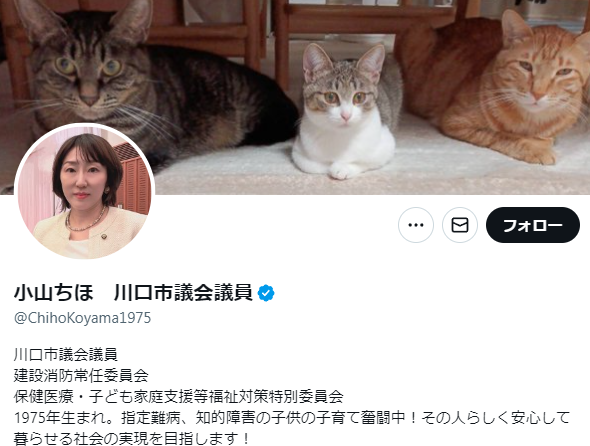The width and height of the screenshot is (590, 446).
Task: Follow this account with the フォロー button
Action: [533, 225]
